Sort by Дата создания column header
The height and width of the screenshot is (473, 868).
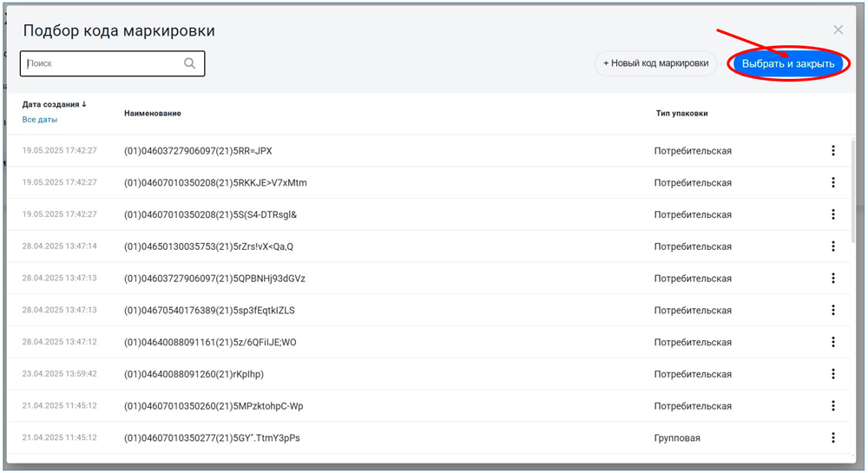point(55,105)
